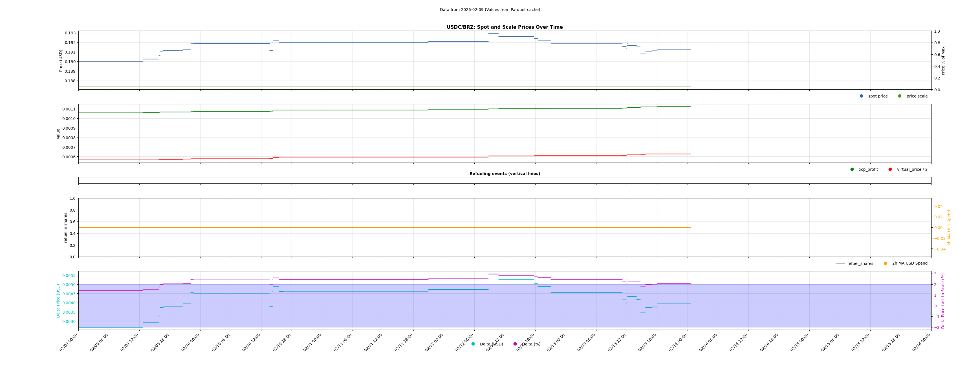Click the Delta Price Last to Scale (%) label
Viewport: 980px width, 388px height.
tap(943, 301)
